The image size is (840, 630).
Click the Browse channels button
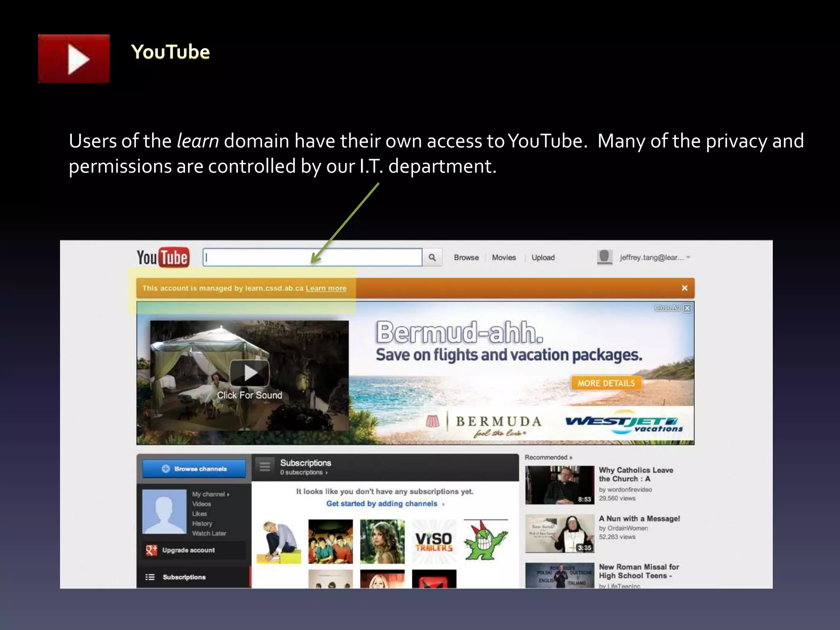click(194, 468)
